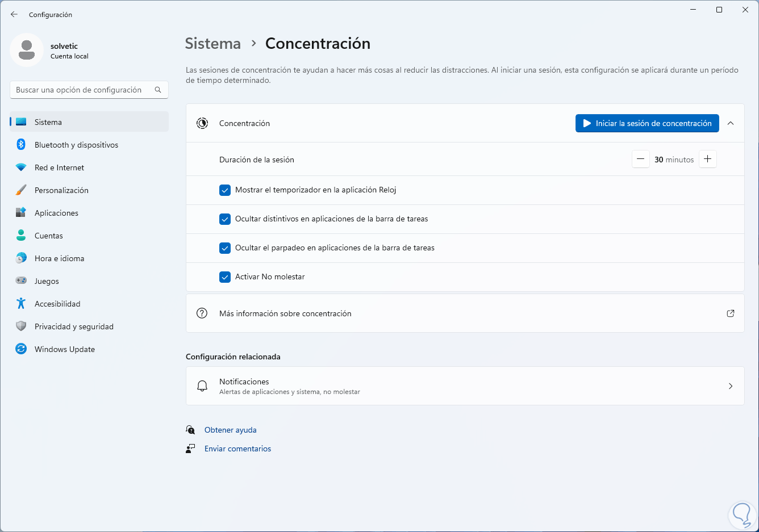This screenshot has width=759, height=532.
Task: Open external link icon for more information
Action: (x=731, y=313)
